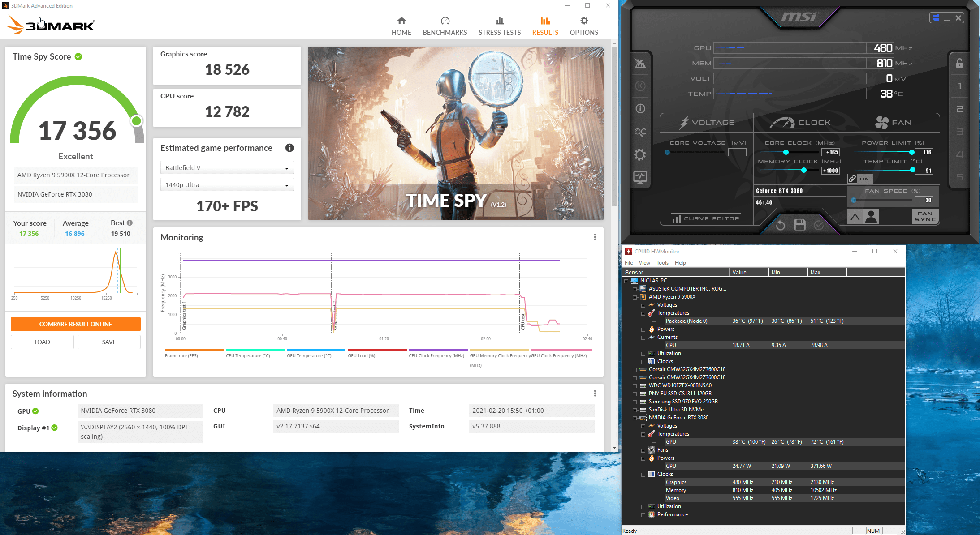Click the fan icon in Afterburner FAN header

coord(881,122)
